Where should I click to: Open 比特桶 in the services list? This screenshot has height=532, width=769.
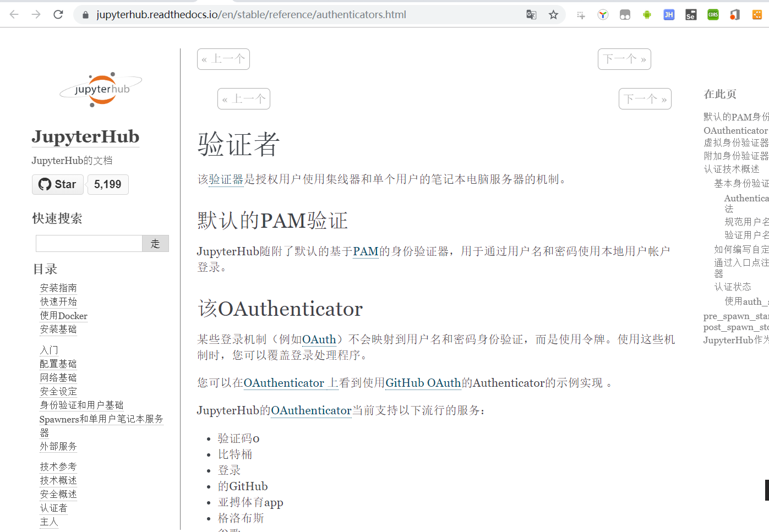[x=235, y=454]
